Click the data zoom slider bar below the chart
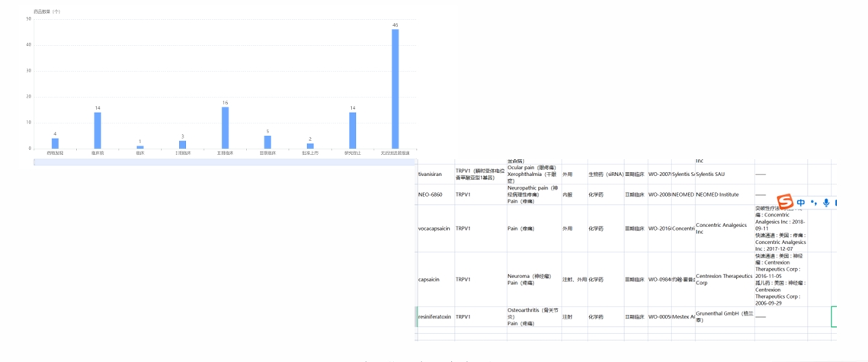The image size is (868, 362). [224, 162]
